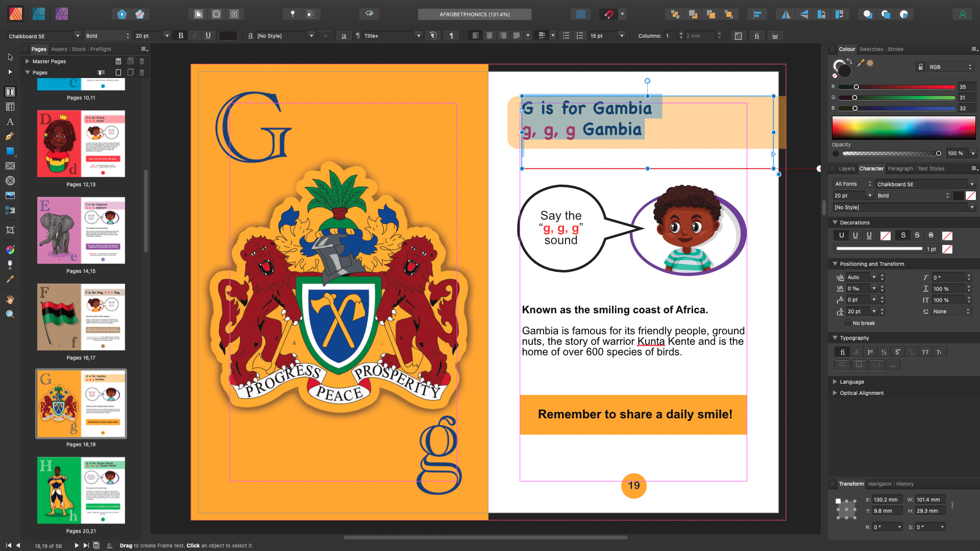Select the Pages 12,13 thumbnail
Screen dimensions: 980x551
(81, 144)
